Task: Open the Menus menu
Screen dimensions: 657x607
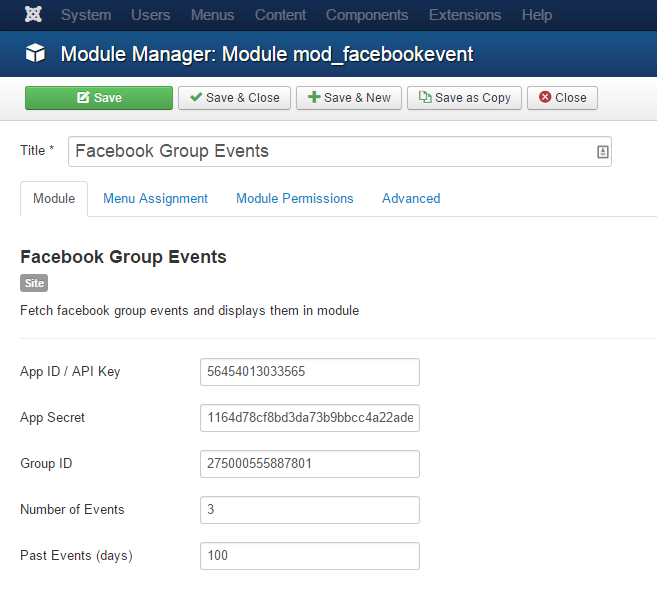Action: (212, 15)
